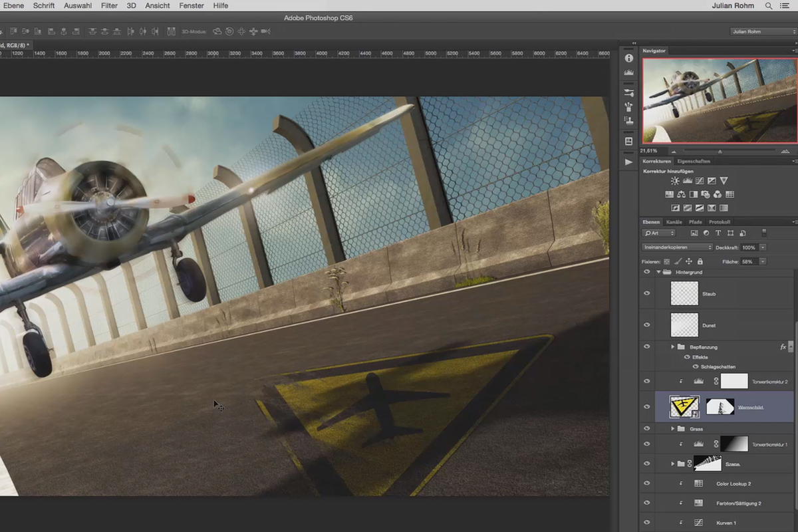Switch to the Kanäle tab
This screenshot has height=532, width=798.
point(674,222)
